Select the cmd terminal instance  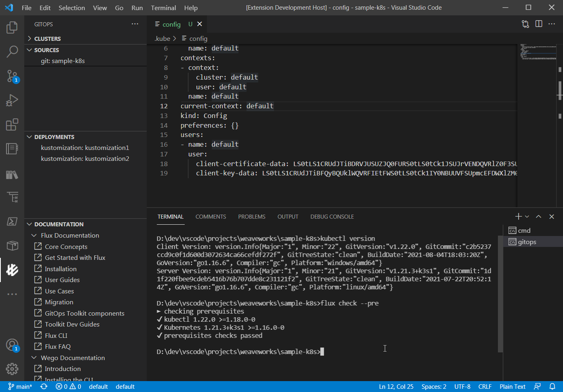tap(533, 231)
